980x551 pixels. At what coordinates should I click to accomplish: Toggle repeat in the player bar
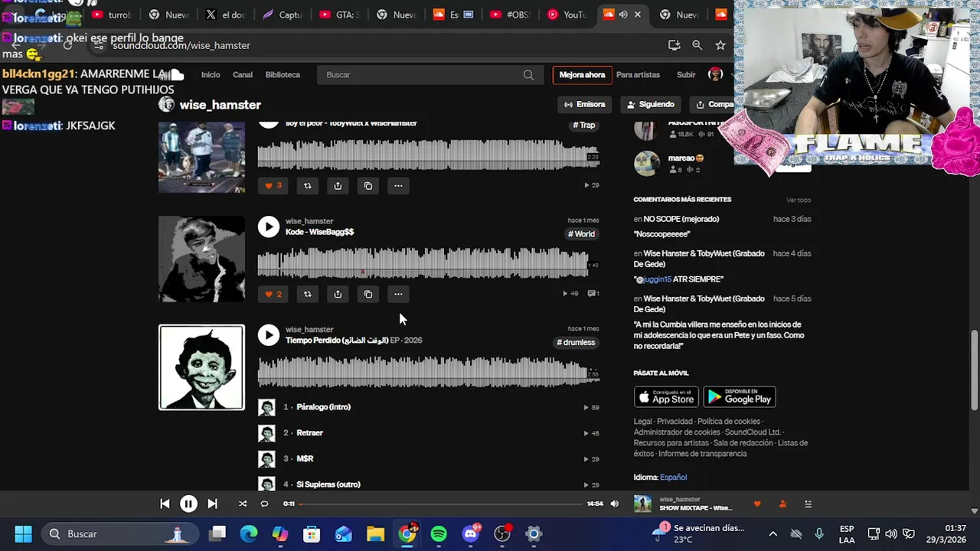click(264, 504)
